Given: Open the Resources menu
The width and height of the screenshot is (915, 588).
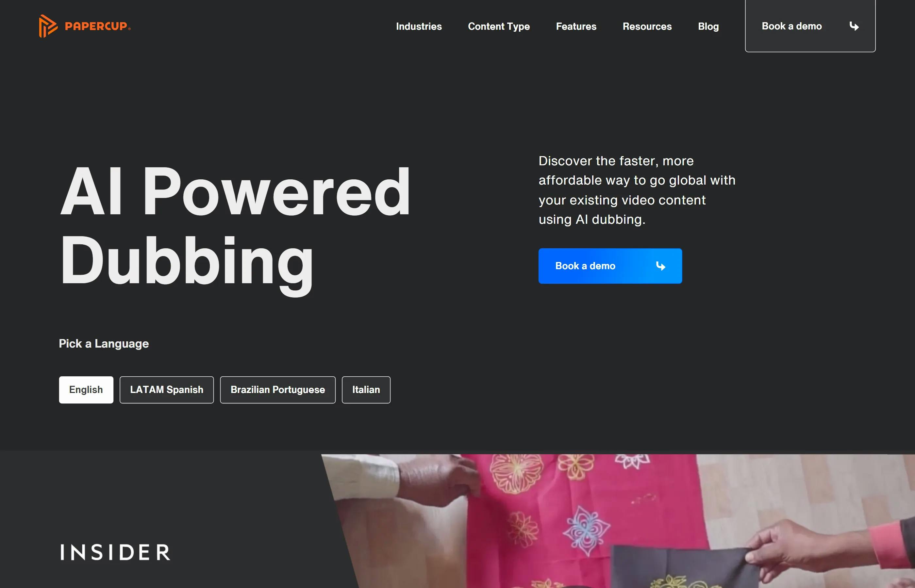Looking at the screenshot, I should point(647,26).
